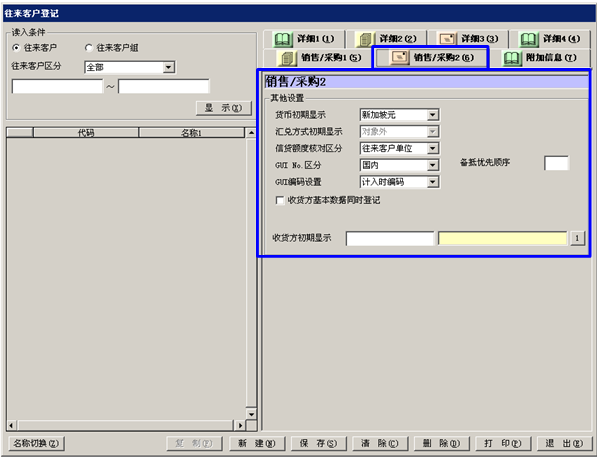
Task: Click the book icon on 详细1 tab
Action: 283,39
